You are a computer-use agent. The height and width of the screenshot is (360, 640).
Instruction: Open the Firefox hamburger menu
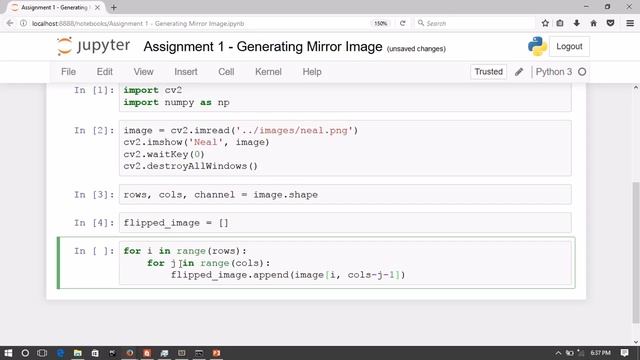(630, 23)
